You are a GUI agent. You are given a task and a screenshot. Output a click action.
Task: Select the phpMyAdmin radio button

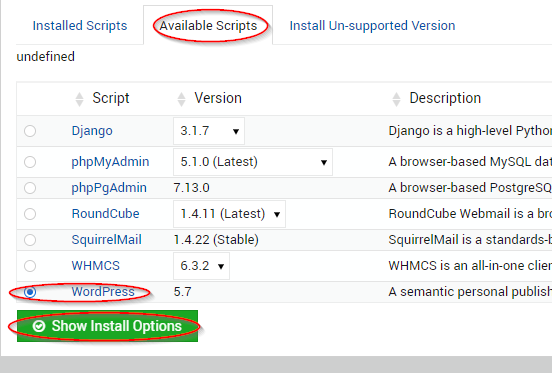point(30,162)
